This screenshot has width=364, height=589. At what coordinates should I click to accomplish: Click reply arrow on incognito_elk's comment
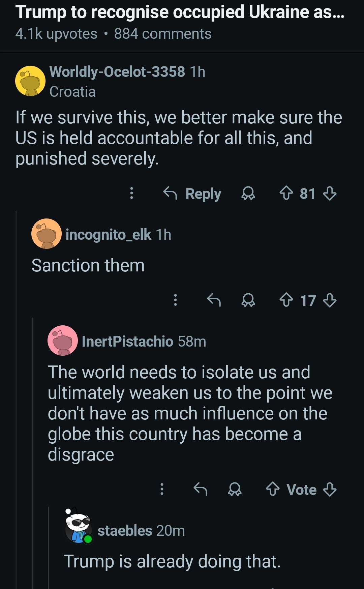[214, 300]
